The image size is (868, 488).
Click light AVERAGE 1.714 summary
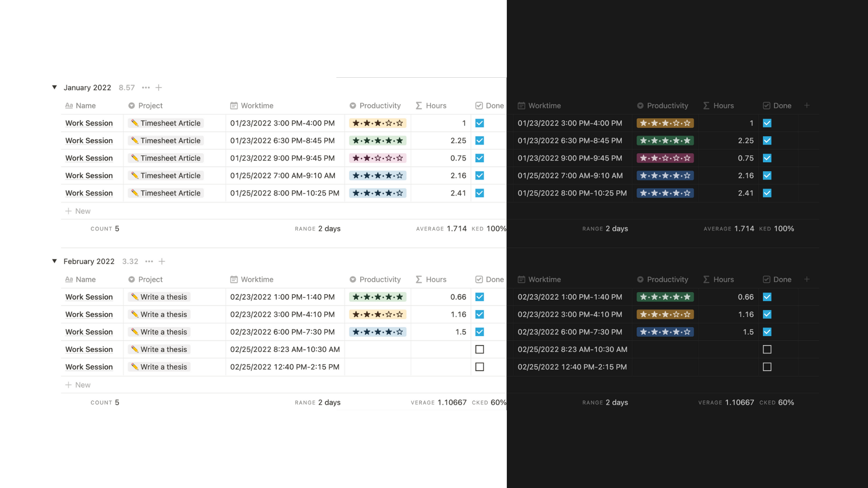[x=441, y=229]
